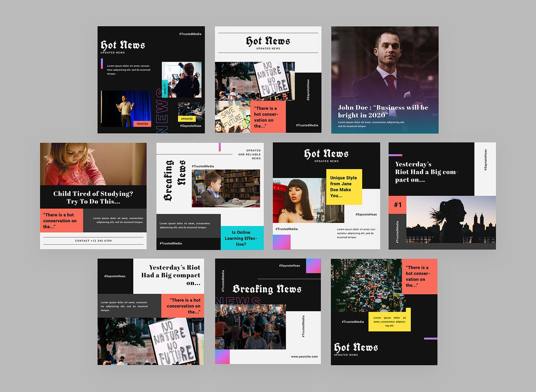This screenshot has height=392, width=536.
Task: Select lorem ipsum text in the Child Tired card
Action: tap(118, 220)
